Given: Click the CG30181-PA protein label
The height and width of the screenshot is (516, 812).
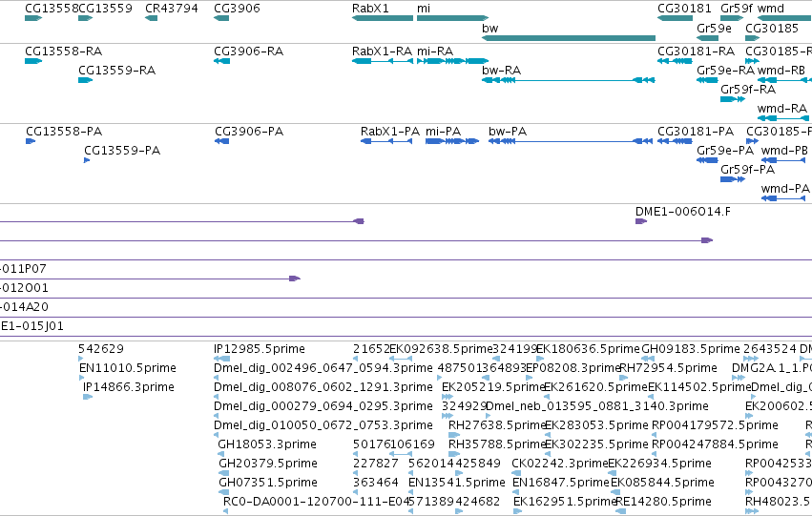Looking at the screenshot, I should click(x=696, y=132).
